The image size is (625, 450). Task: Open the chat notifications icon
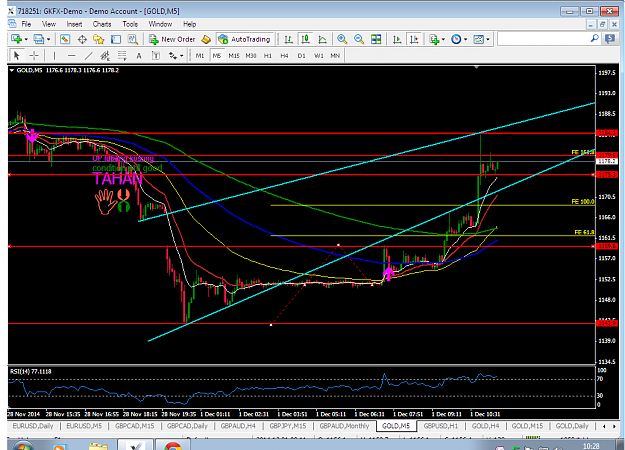tap(610, 39)
